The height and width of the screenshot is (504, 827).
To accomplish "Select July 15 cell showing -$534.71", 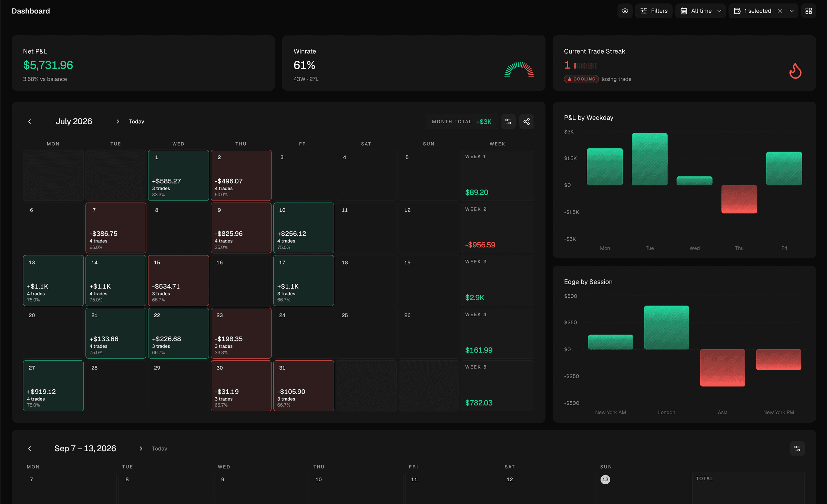I will click(x=178, y=280).
